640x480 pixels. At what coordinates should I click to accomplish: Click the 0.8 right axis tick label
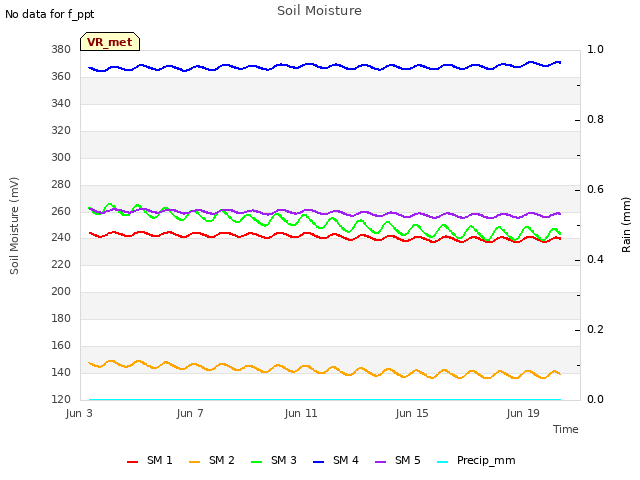click(595, 120)
